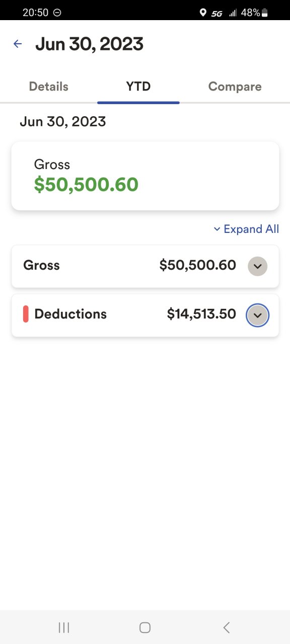Click the Deductions row label

point(70,314)
